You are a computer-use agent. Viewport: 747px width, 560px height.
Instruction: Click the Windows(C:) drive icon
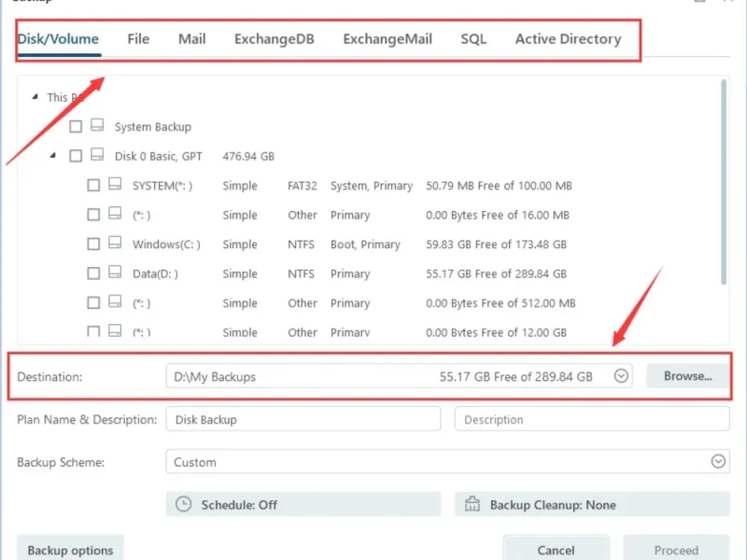pos(115,243)
